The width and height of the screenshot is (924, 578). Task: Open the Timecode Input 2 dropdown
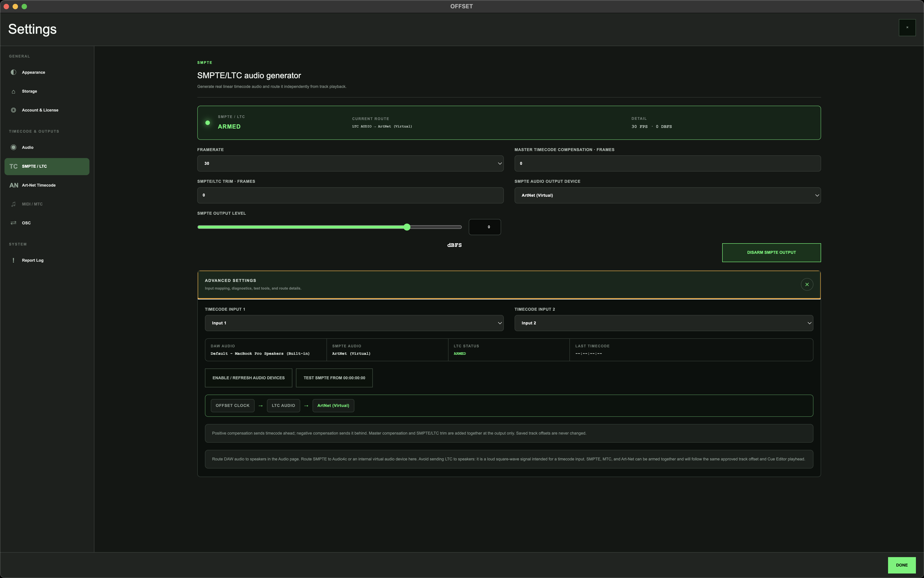(664, 323)
